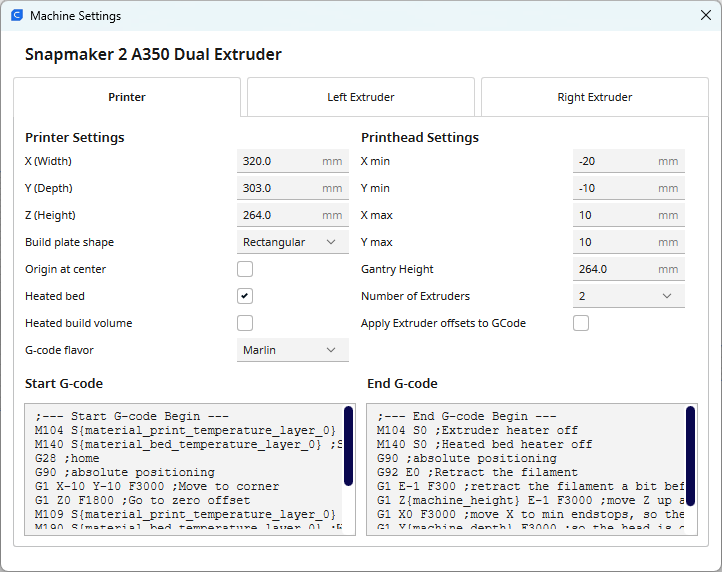Switch to the Left Extruder tab
This screenshot has height=572, width=722.
pos(360,97)
